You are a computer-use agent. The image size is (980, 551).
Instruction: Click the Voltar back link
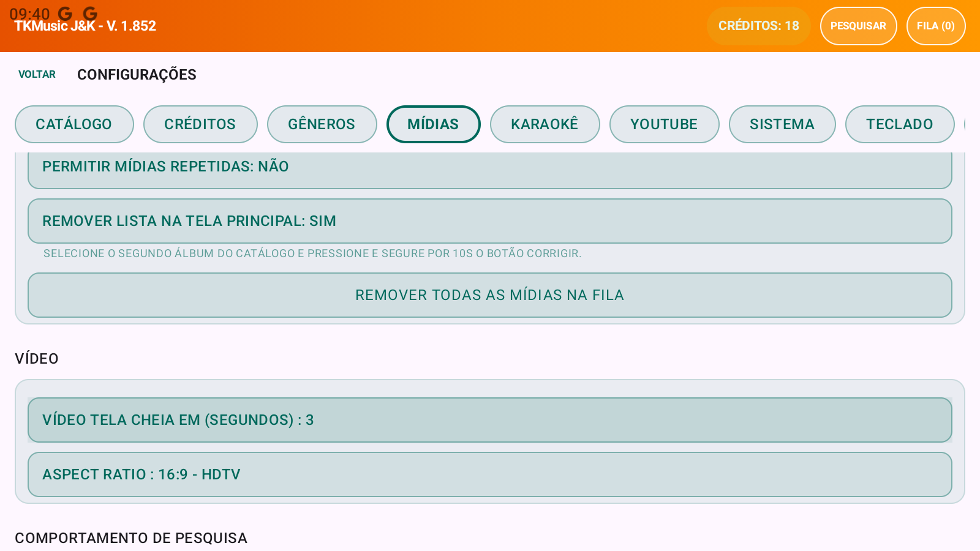[x=37, y=75]
